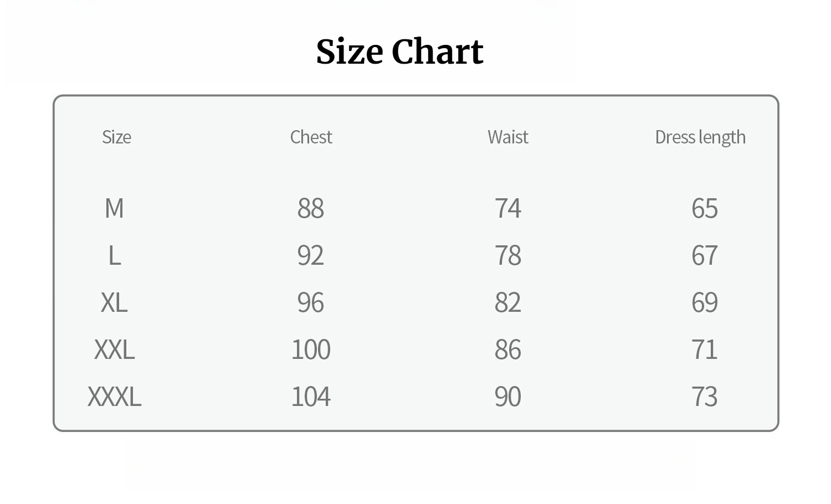The image size is (831, 504).
Task: Click dress length value 73
Action: click(x=705, y=397)
